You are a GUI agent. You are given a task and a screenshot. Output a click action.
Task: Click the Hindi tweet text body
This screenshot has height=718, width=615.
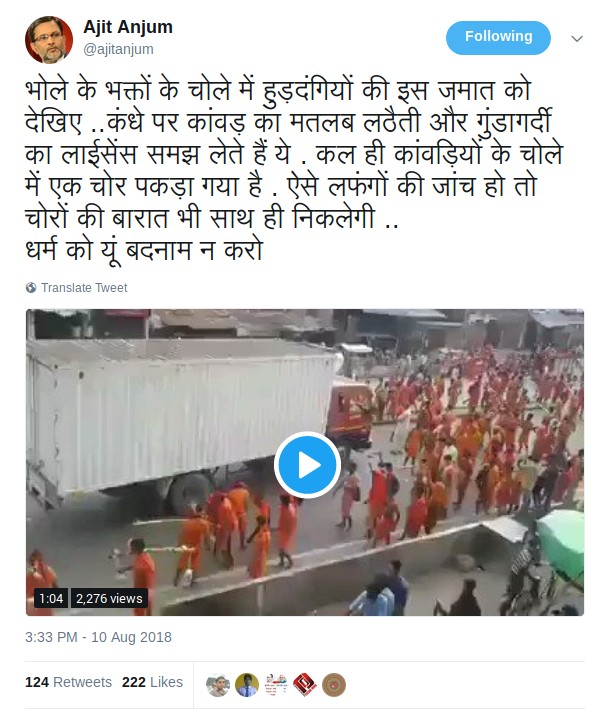tap(293, 170)
